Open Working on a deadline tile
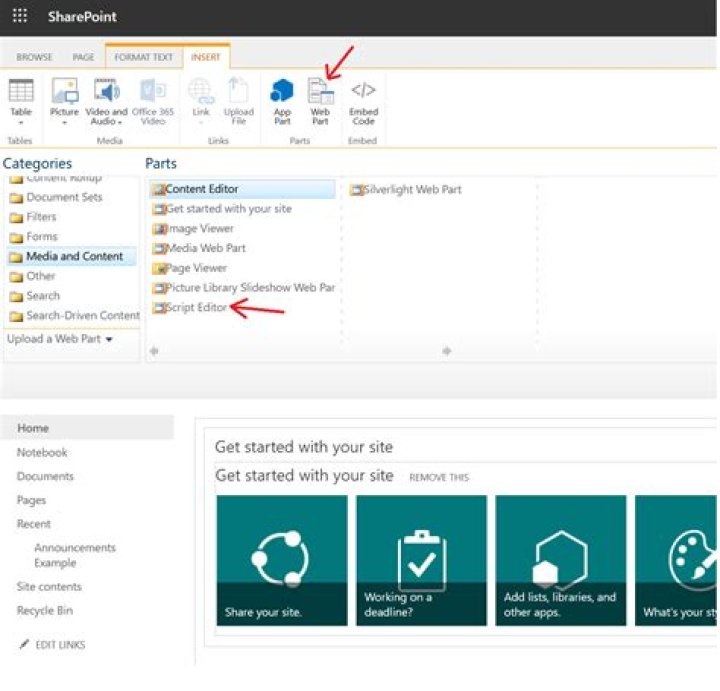Viewport: 720px width, 691px height. [x=421, y=561]
